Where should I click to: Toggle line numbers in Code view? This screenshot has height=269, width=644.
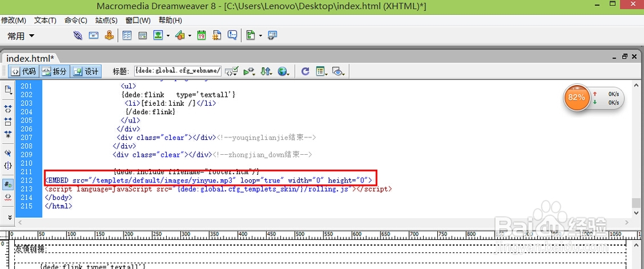click(8, 184)
